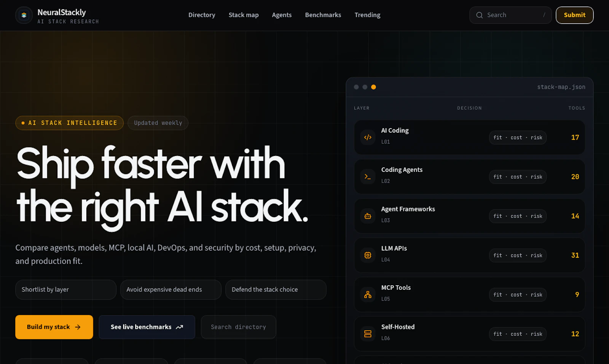Select the Coding Agents layer row title
609x364 pixels.
402,170
